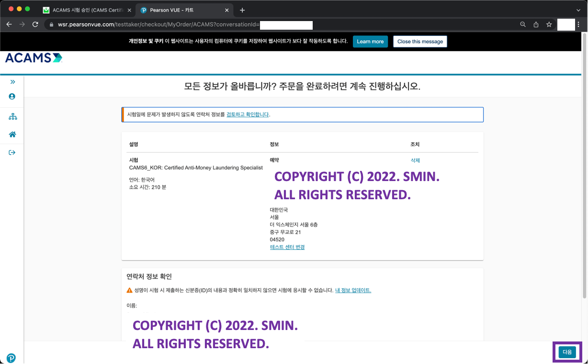Click the 대한민국 country text
Image resolution: width=588 pixels, height=364 pixels.
279,210
